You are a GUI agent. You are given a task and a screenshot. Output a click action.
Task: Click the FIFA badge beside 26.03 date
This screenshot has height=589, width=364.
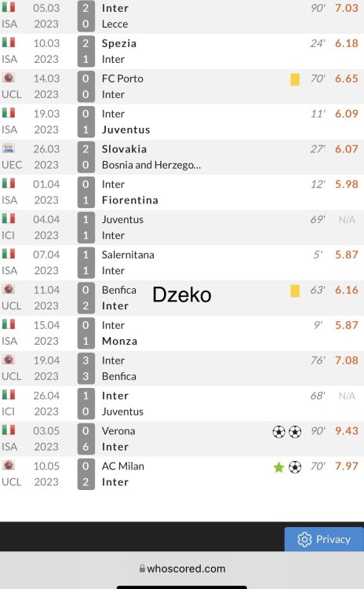(x=9, y=148)
